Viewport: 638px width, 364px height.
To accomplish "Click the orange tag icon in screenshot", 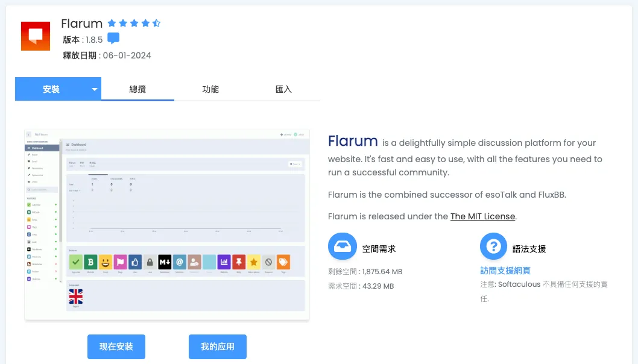I will [x=283, y=262].
